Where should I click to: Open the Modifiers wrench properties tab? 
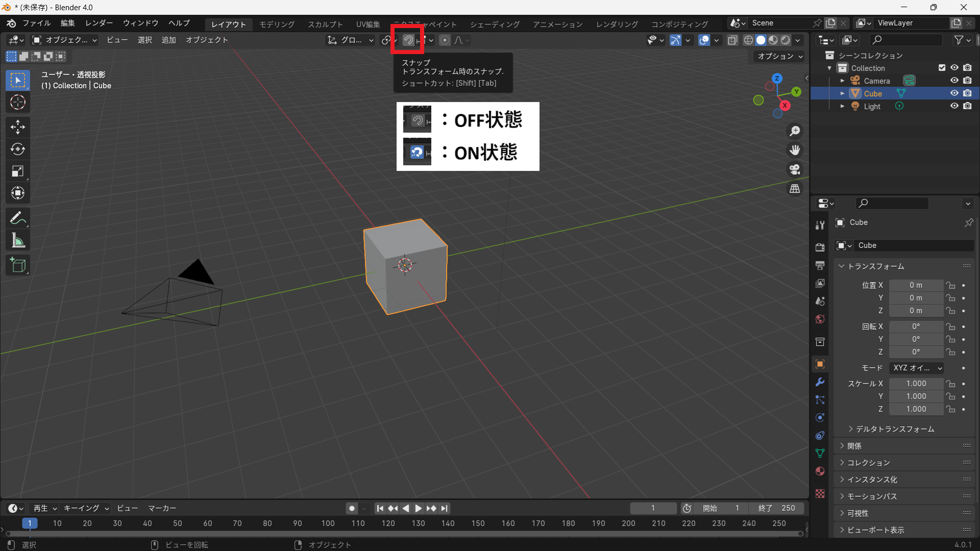pyautogui.click(x=820, y=382)
